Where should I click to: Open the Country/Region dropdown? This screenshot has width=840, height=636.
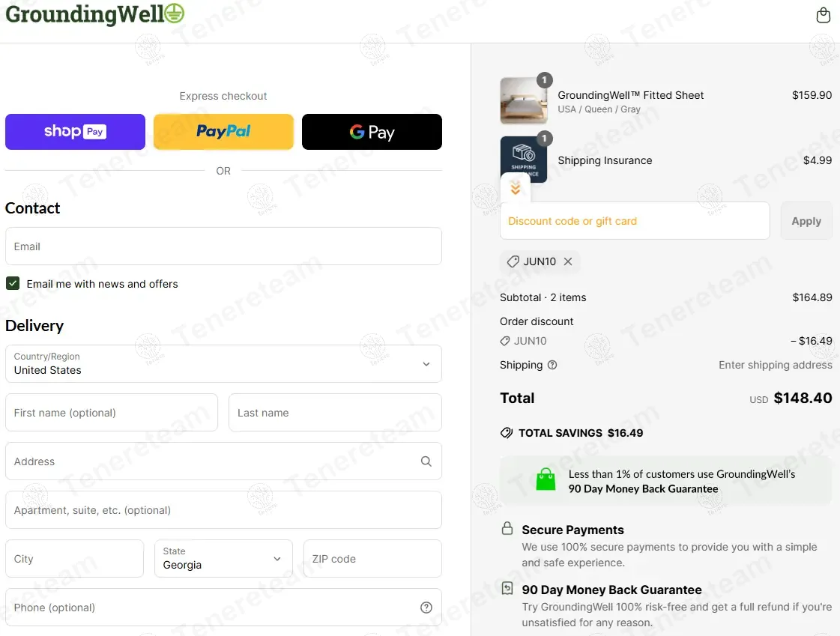[223, 364]
